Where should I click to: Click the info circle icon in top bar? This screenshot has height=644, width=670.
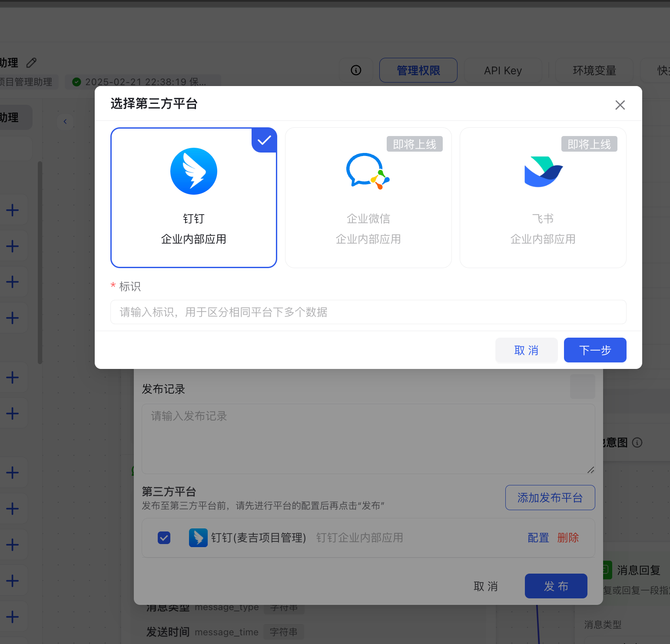(x=356, y=70)
